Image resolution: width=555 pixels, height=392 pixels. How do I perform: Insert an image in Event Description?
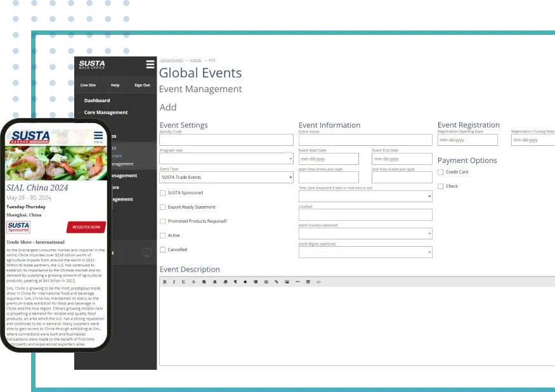coord(287,282)
